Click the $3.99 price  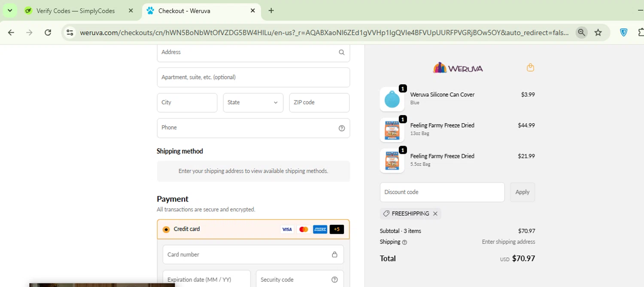[528, 95]
